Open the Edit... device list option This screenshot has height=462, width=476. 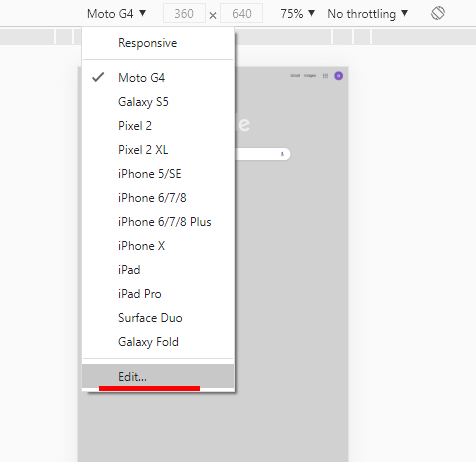(158, 376)
